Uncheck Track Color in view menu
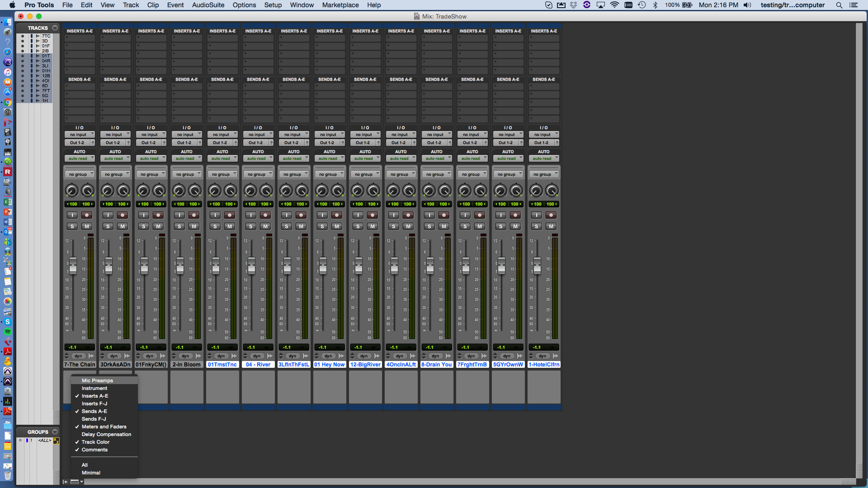The height and width of the screenshot is (488, 868). [95, 442]
